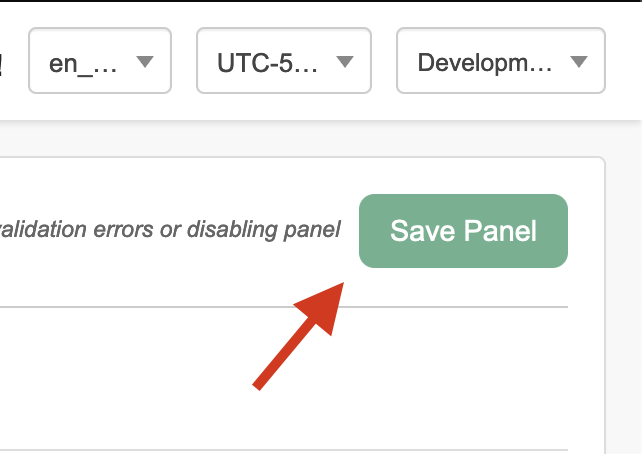
Task: Click the locale selector's arrow icon
Action: click(144, 62)
